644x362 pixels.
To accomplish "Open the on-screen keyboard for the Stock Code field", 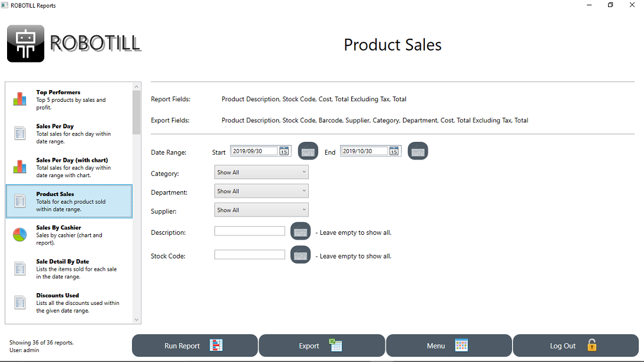I will tap(300, 254).
